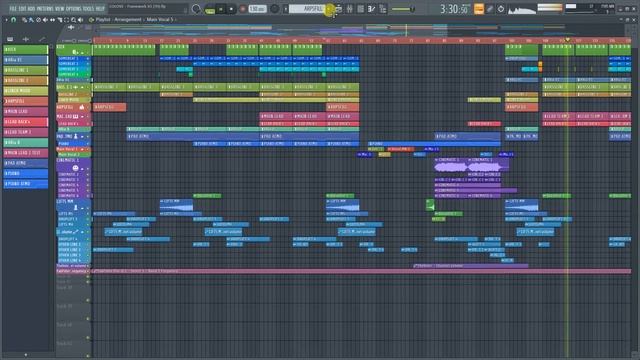640x360 pixels.
Task: Select the PAD ATMO pattern in picker
Action: pos(25,163)
